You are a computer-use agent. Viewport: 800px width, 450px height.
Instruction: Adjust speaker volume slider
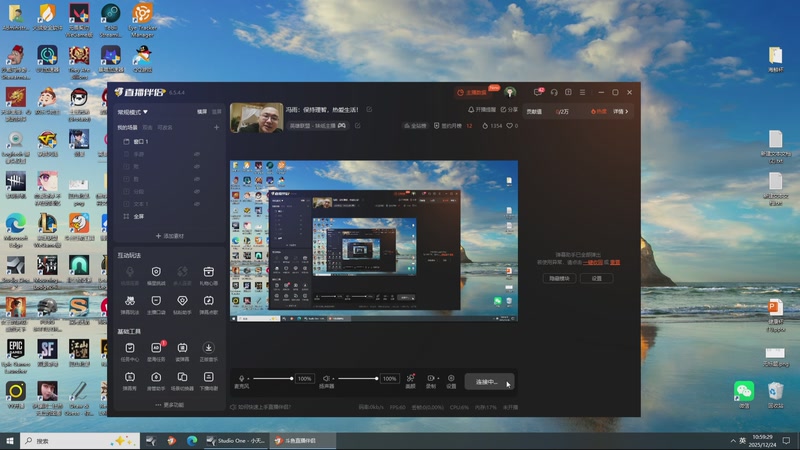pyautogui.click(x=358, y=379)
